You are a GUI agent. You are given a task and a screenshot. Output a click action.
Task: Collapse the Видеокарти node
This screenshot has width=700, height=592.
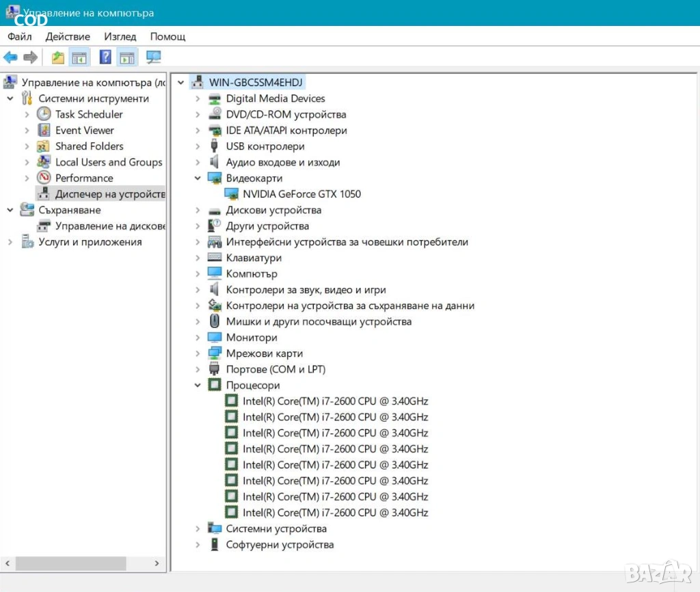tap(198, 178)
